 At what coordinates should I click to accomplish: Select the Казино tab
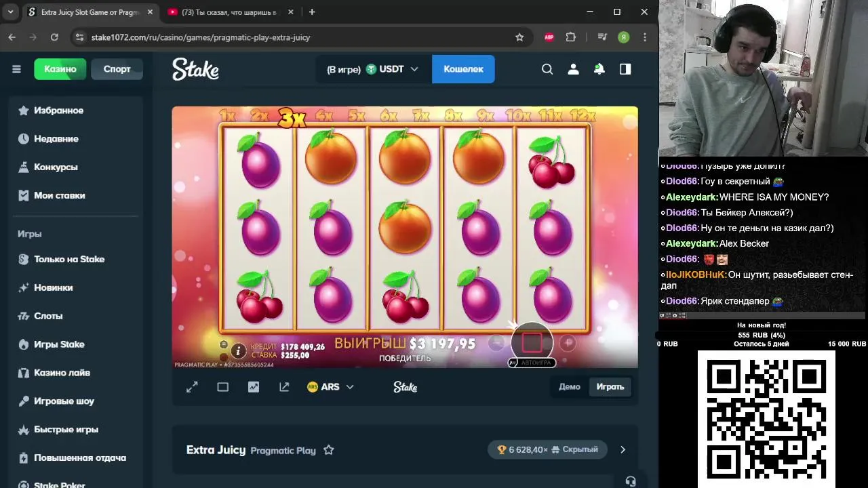[x=60, y=69]
